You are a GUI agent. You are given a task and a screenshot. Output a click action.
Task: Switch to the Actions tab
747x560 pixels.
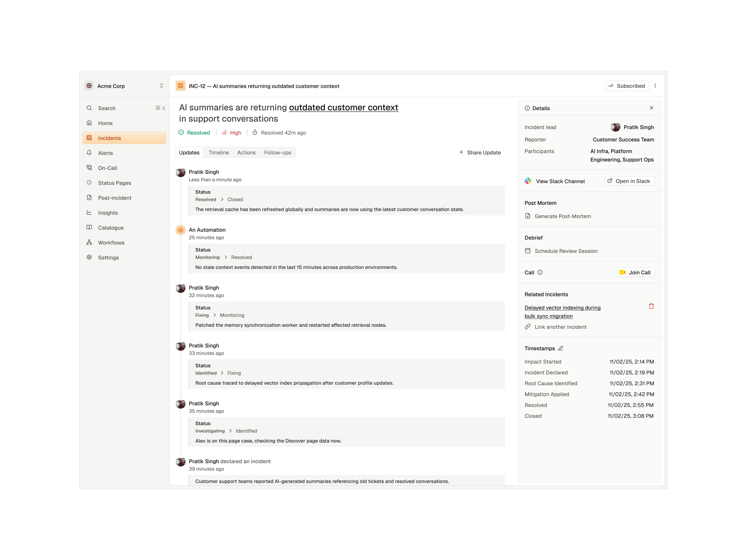[x=246, y=153]
